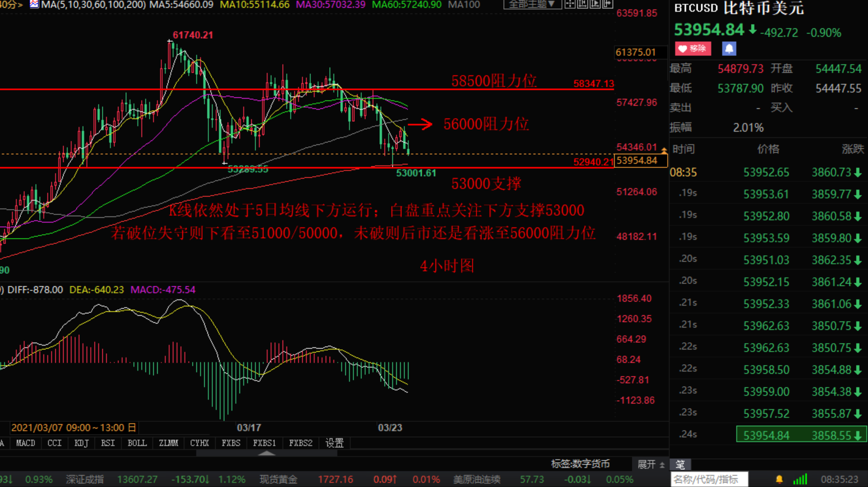Click the 价格 column header

tap(768, 149)
